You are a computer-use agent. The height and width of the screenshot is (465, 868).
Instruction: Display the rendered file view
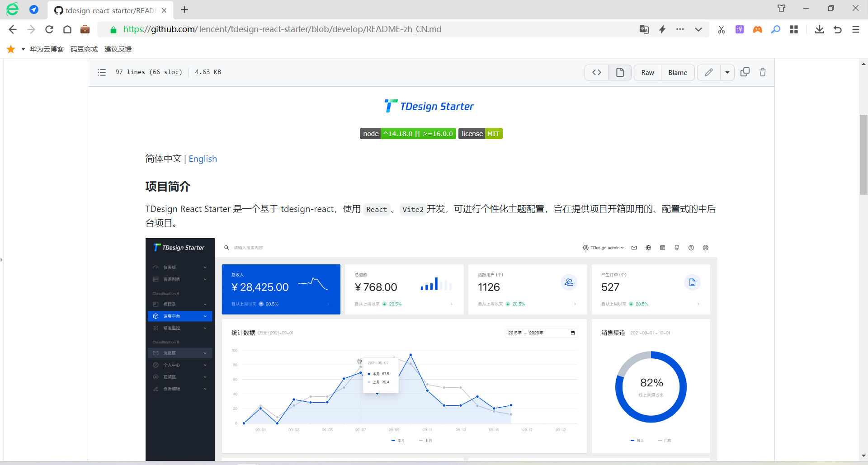point(620,72)
